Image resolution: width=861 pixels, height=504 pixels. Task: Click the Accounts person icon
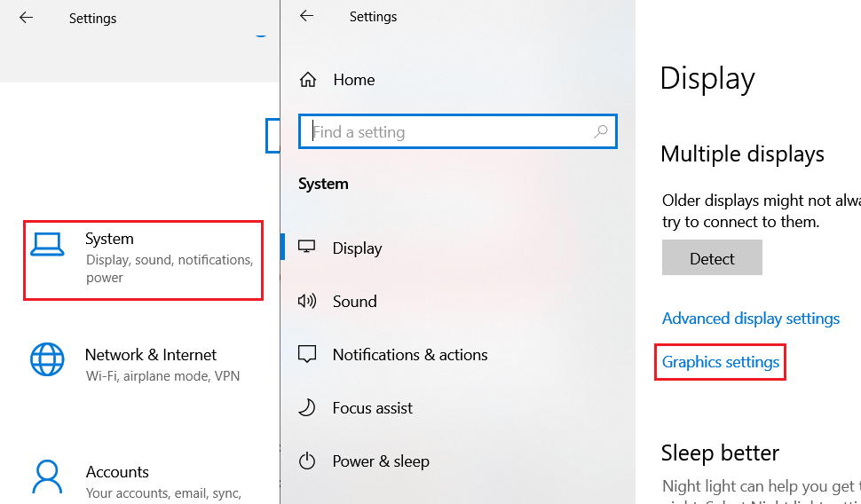coord(47,476)
